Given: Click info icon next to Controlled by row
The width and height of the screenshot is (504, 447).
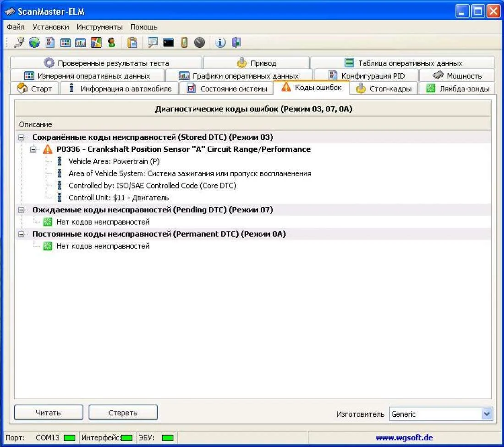Looking at the screenshot, I should pyautogui.click(x=59, y=185).
